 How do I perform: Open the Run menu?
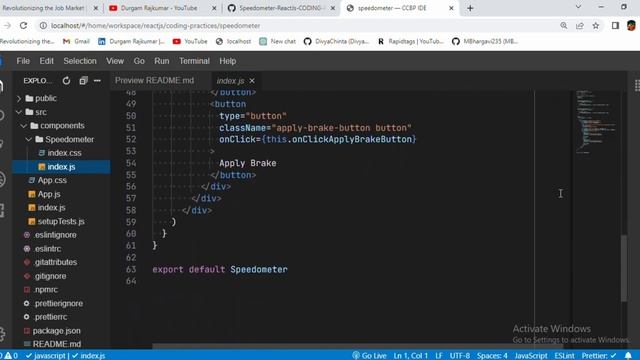(162, 61)
